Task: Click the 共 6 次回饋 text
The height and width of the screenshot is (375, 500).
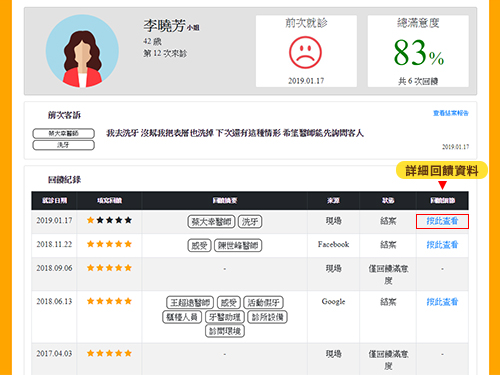Action: (x=418, y=81)
